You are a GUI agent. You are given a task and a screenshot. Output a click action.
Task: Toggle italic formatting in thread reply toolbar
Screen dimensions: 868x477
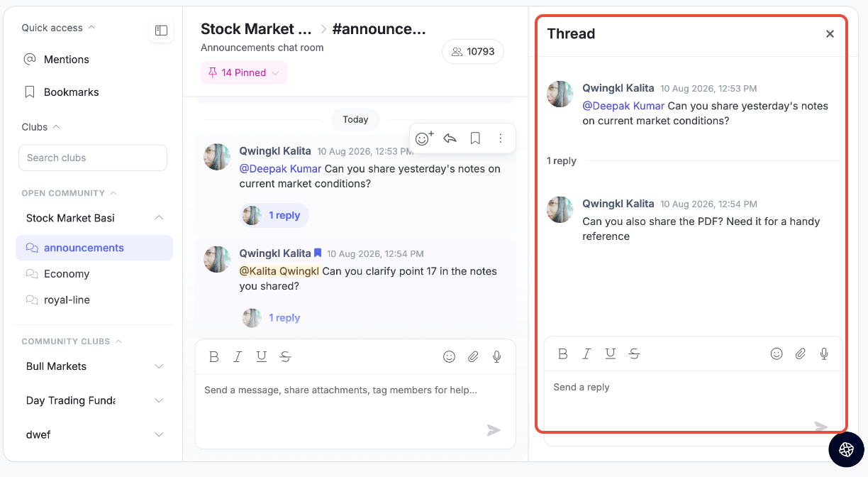tap(586, 353)
